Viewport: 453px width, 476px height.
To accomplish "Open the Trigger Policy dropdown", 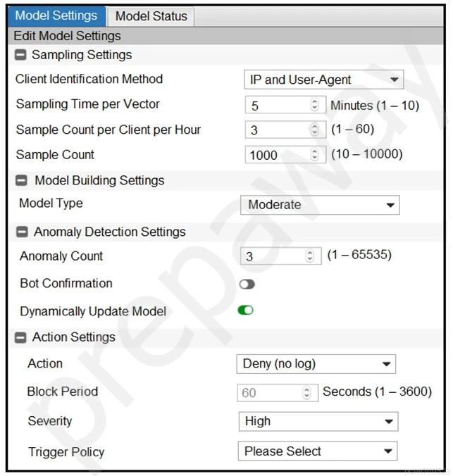I will pyautogui.click(x=317, y=451).
